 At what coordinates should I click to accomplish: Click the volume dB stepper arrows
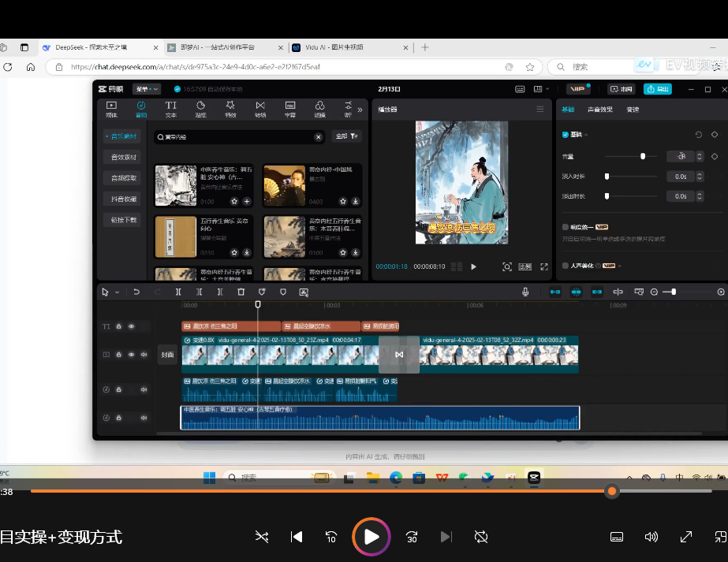pos(700,156)
